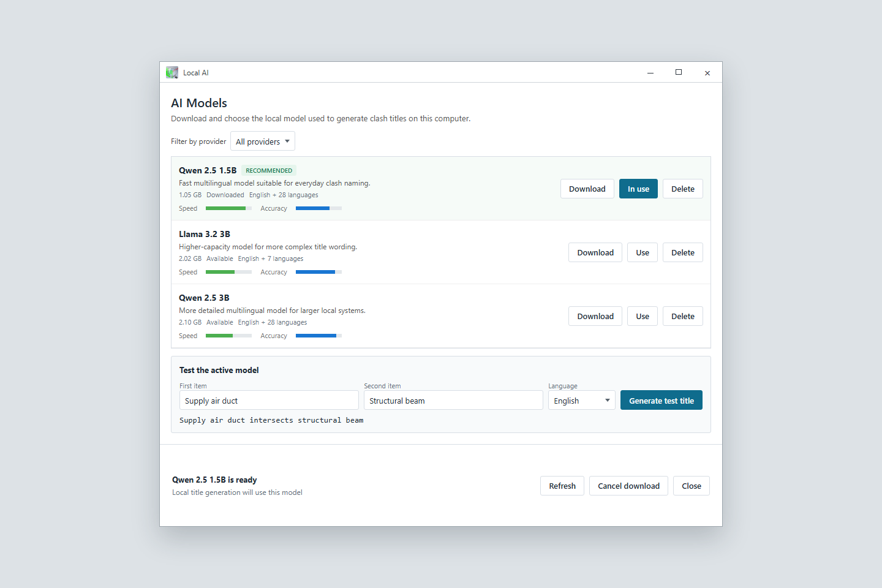The height and width of the screenshot is (588, 882).
Task: Download the Qwen 2.5 3B model
Action: click(x=595, y=316)
